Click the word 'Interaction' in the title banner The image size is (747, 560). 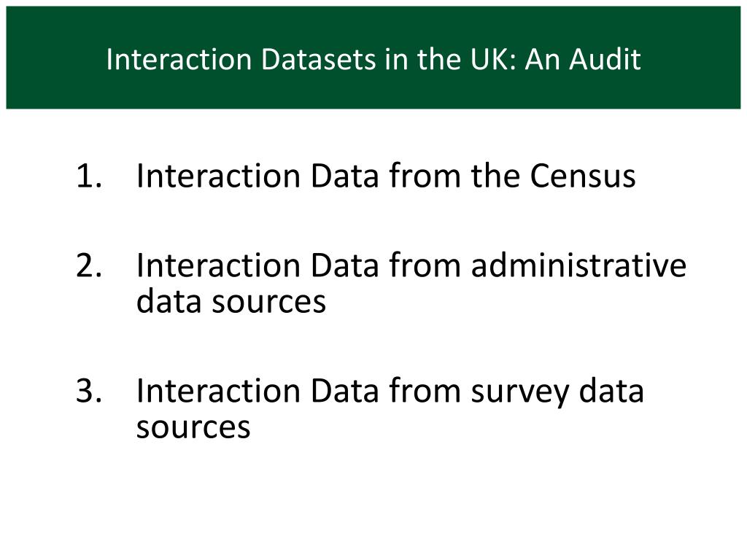179,60
